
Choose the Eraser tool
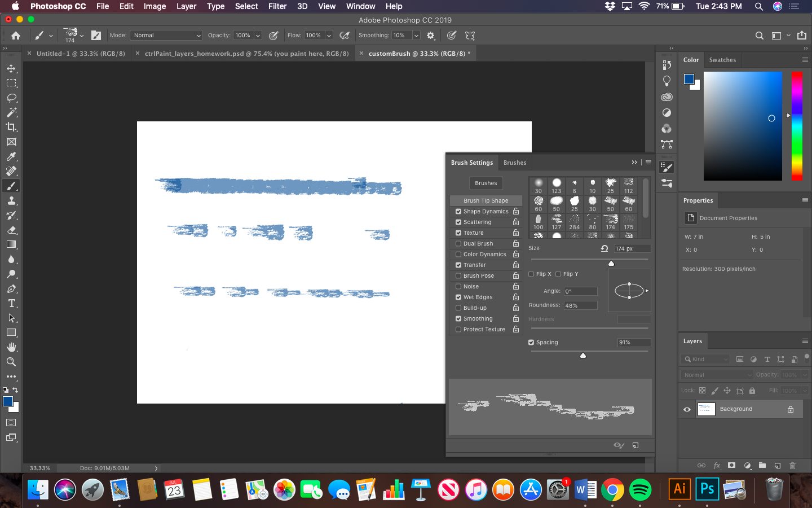coord(11,230)
